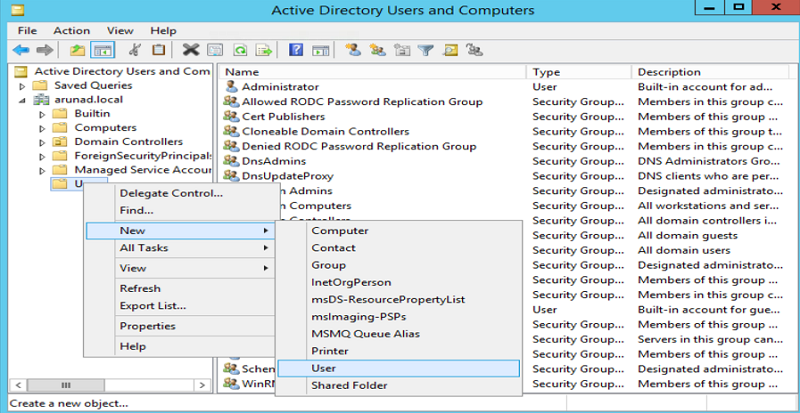
Task: Select Printer in the New submenu
Action: point(398,351)
